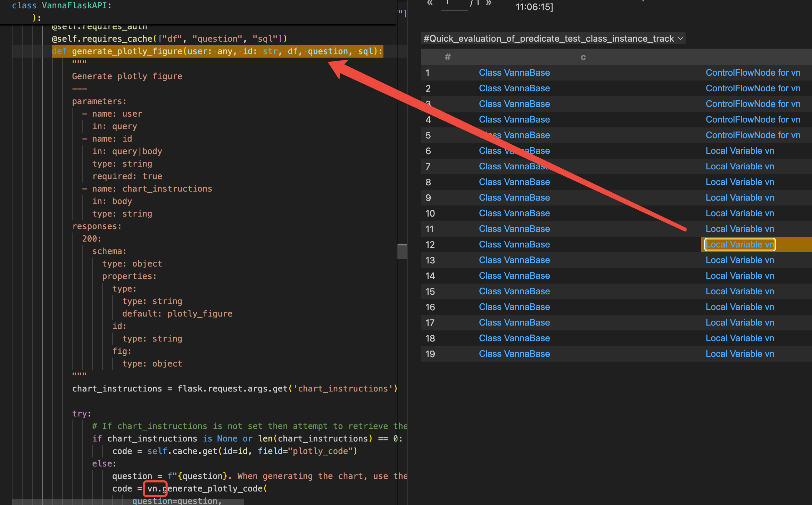This screenshot has height=505, width=812.
Task: Open the #Quick_evaluation_of_predicate query dropdown
Action: point(553,39)
